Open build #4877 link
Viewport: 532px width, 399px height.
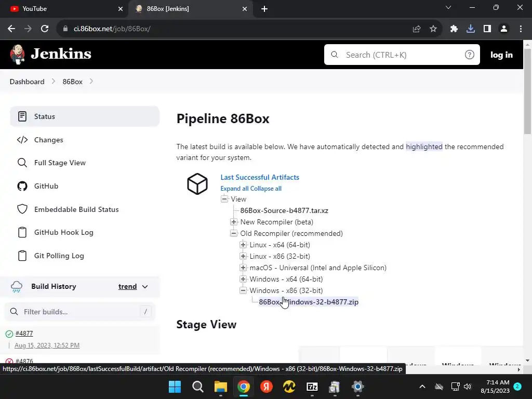(24, 334)
